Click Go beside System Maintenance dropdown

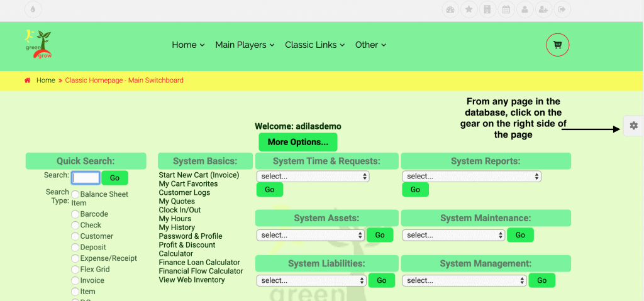click(520, 235)
